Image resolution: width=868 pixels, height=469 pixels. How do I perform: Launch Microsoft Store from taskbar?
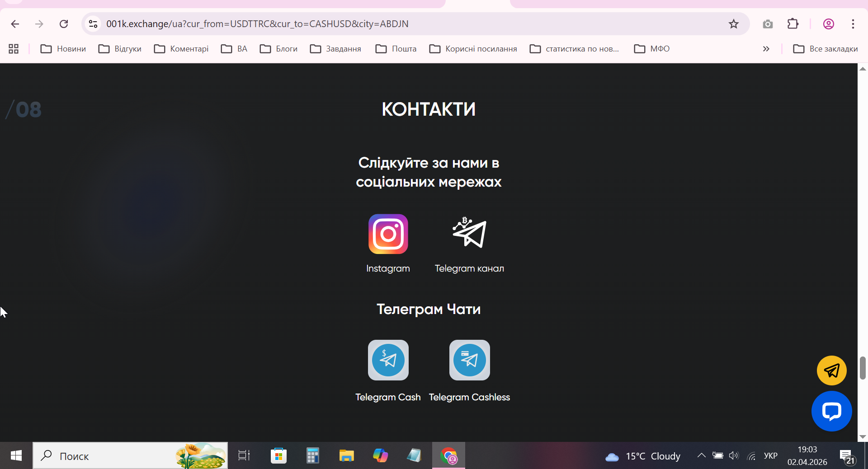pyautogui.click(x=278, y=455)
